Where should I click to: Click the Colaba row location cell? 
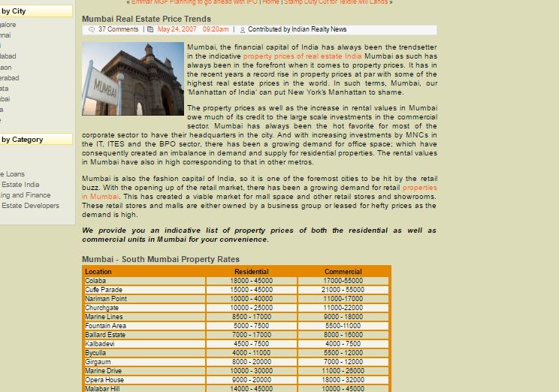[x=145, y=281]
